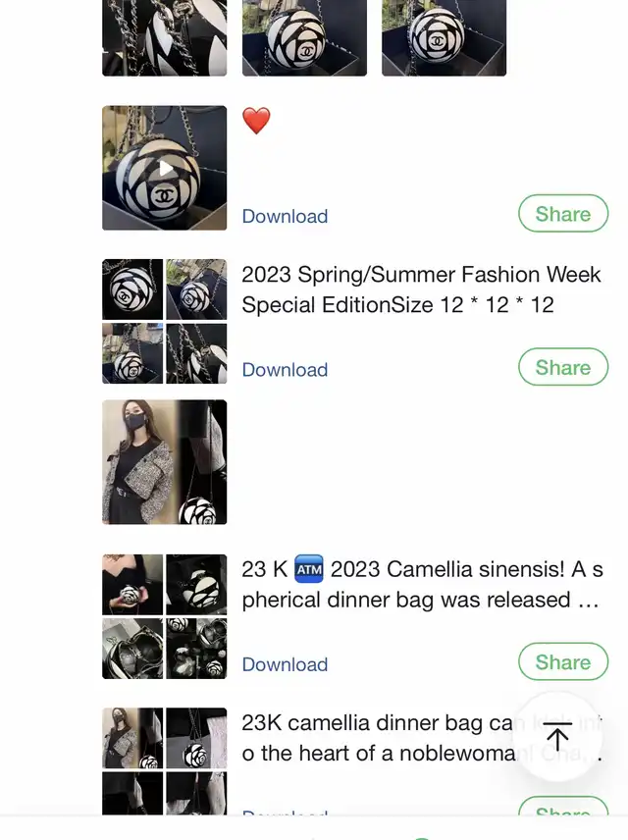
Task: Open the Fashion Week Special Edition description
Action: tap(421, 289)
